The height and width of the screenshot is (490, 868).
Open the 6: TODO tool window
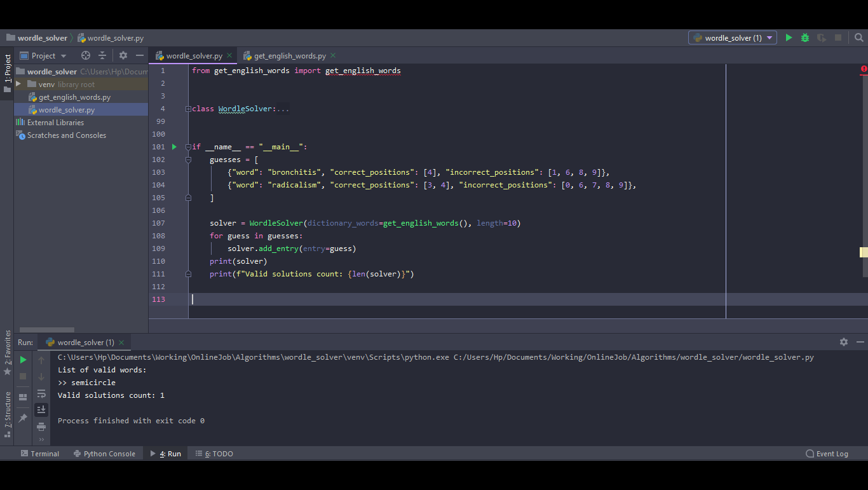[214, 454]
